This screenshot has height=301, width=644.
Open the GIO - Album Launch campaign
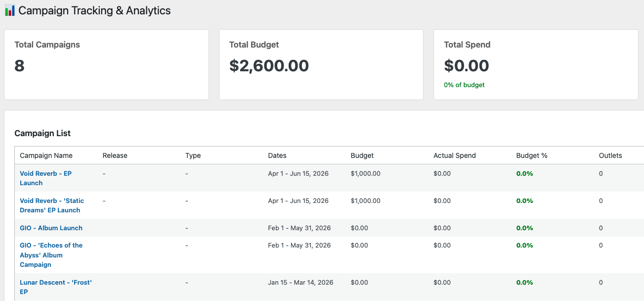51,228
